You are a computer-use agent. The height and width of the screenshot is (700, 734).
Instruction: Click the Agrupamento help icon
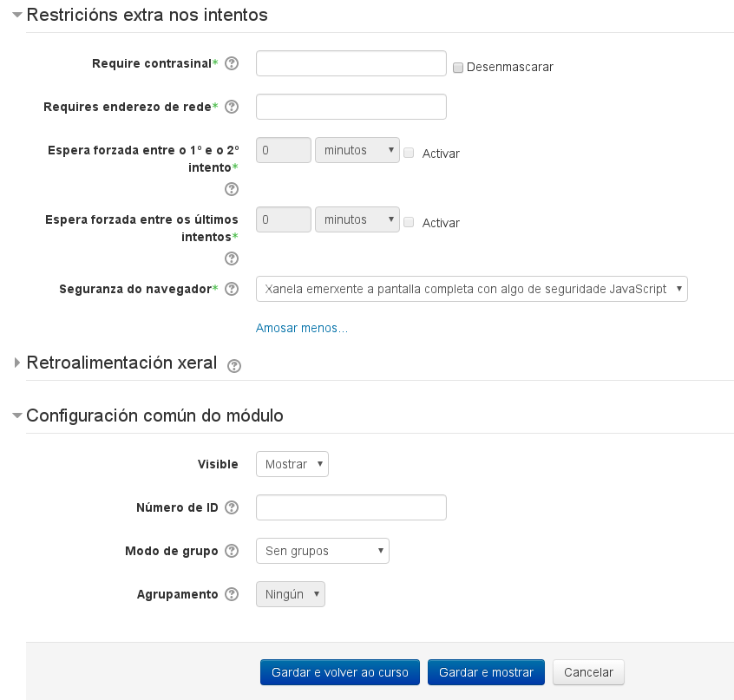(232, 594)
